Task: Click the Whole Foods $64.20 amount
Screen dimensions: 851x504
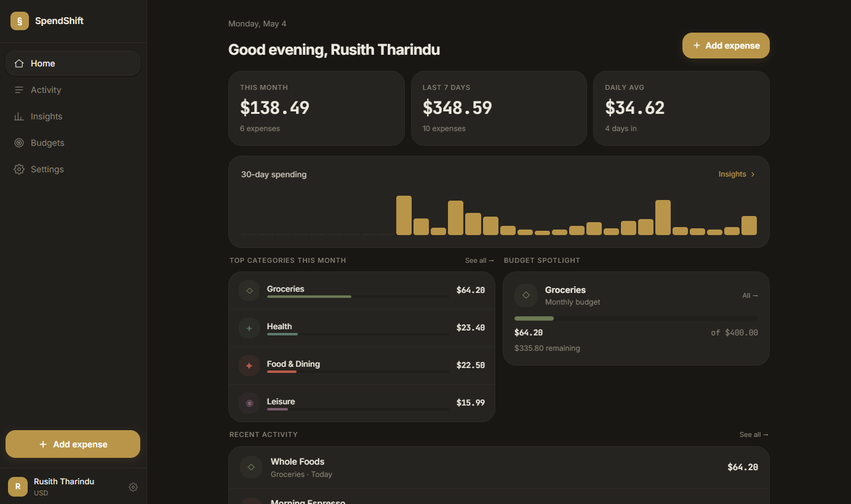Action: (743, 467)
